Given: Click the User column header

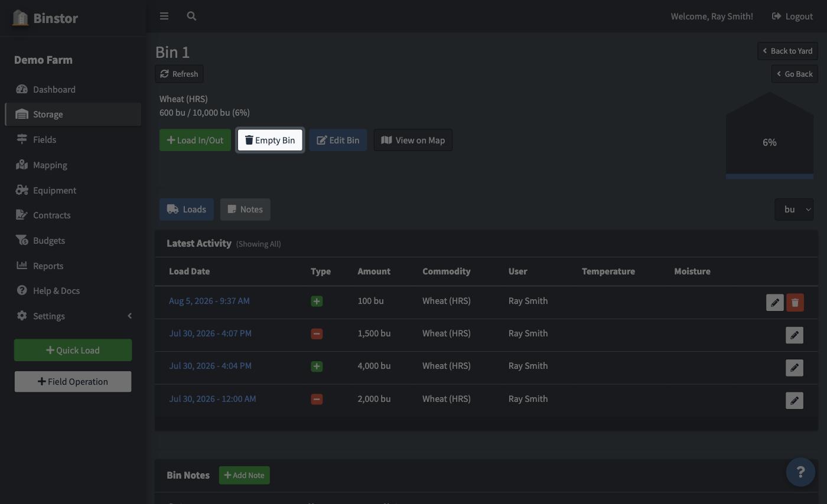Looking at the screenshot, I should [x=518, y=271].
